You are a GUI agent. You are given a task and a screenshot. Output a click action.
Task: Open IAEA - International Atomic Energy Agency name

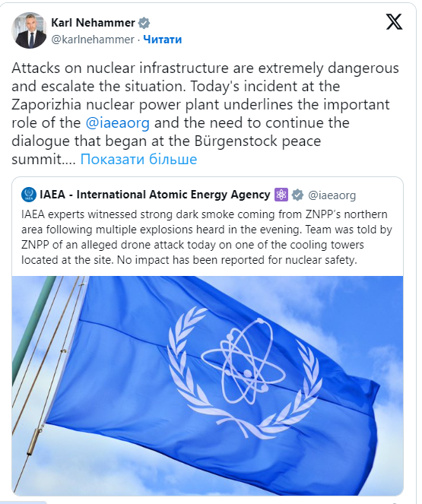[155, 195]
